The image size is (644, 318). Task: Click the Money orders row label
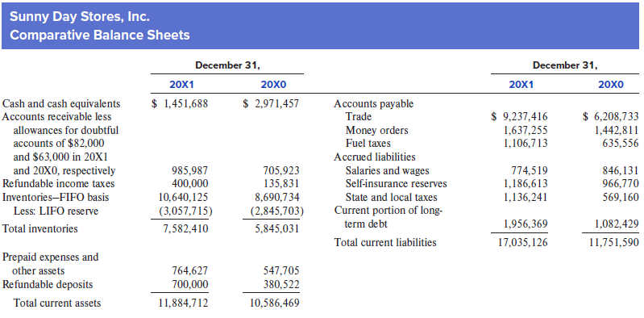(x=377, y=131)
